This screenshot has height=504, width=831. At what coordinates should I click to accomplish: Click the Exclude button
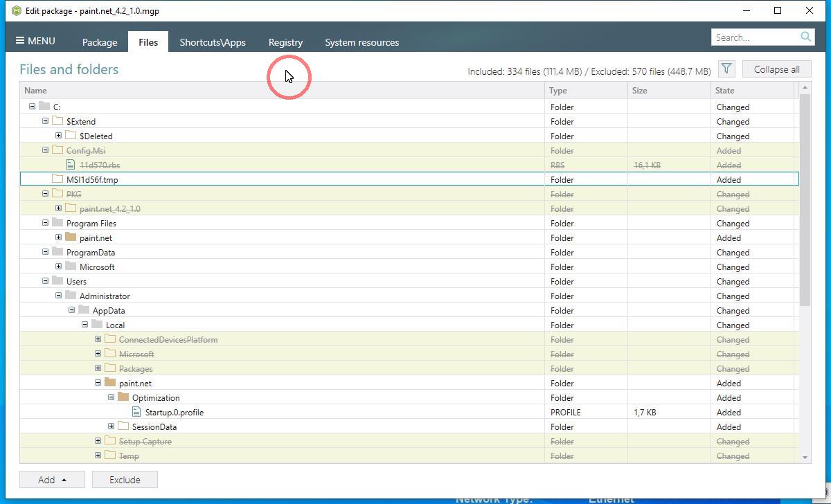click(125, 480)
